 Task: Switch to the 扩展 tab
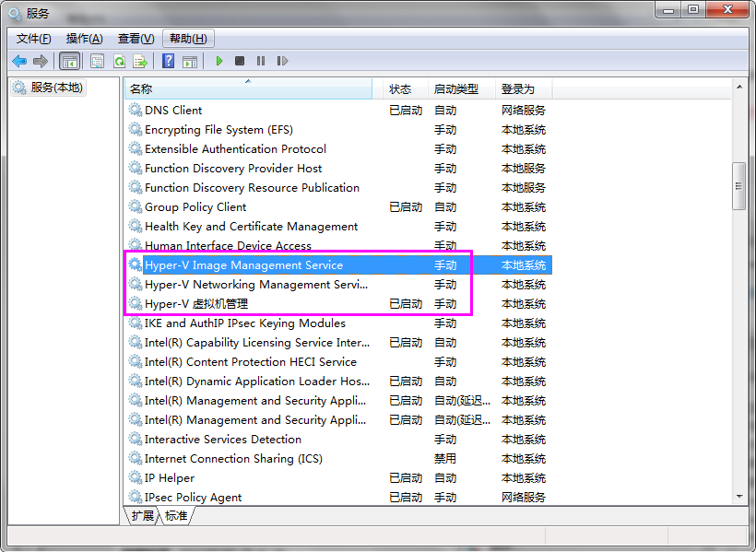pos(143,516)
